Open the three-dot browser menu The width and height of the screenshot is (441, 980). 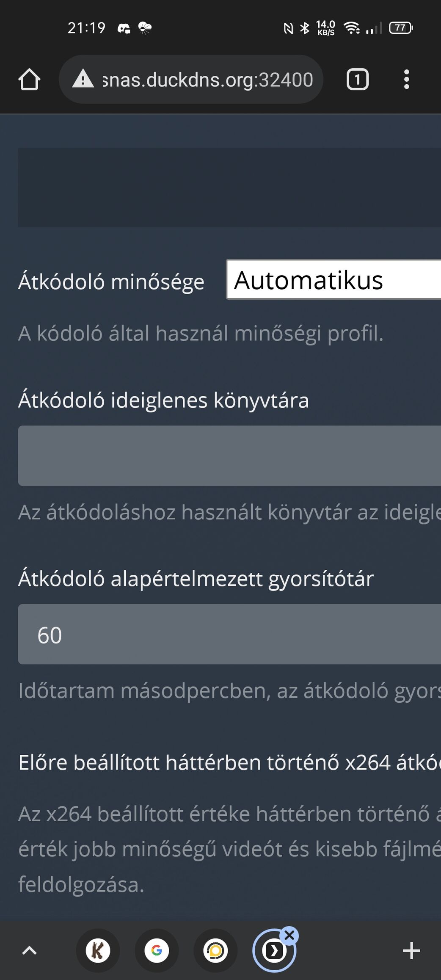406,80
